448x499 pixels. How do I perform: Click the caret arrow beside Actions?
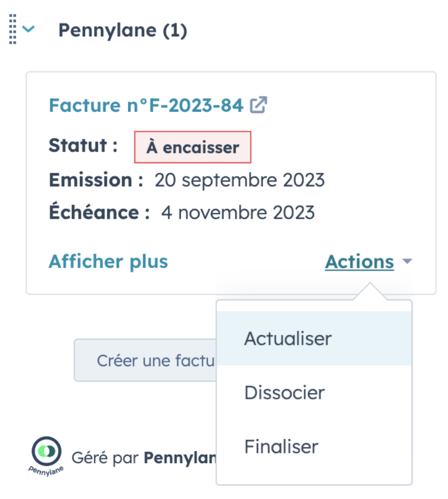click(x=408, y=261)
